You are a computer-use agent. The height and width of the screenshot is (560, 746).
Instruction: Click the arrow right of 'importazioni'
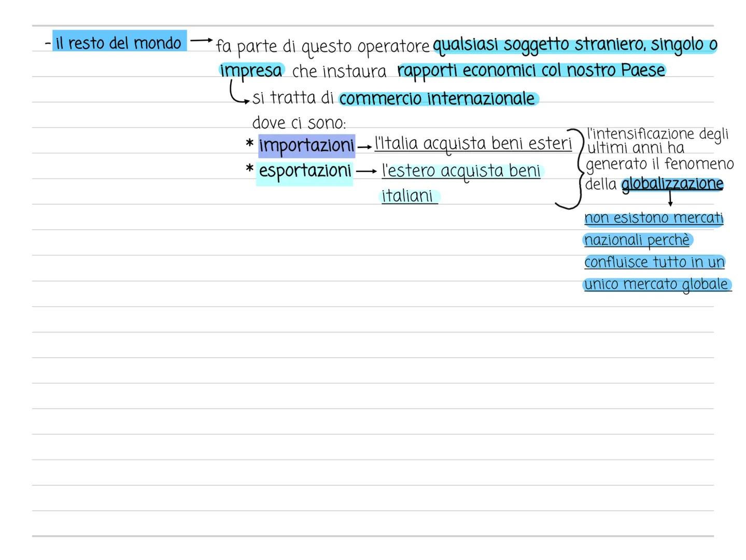click(365, 147)
